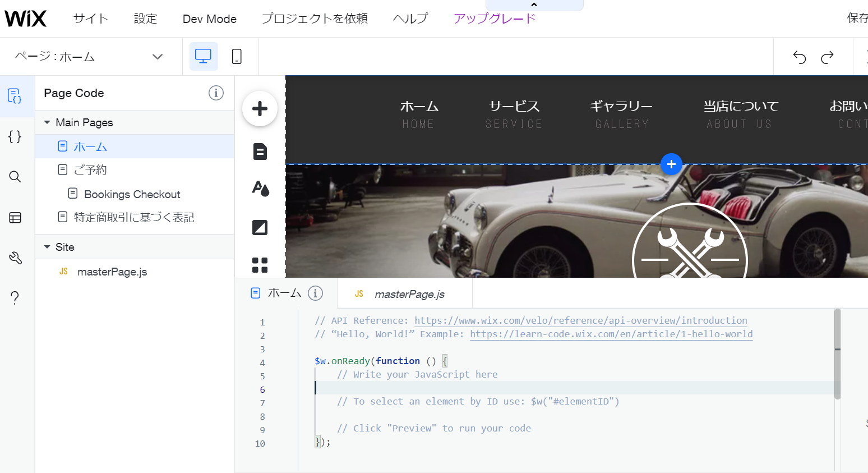Switch to desktop view
This screenshot has height=473, width=868.
(x=203, y=56)
